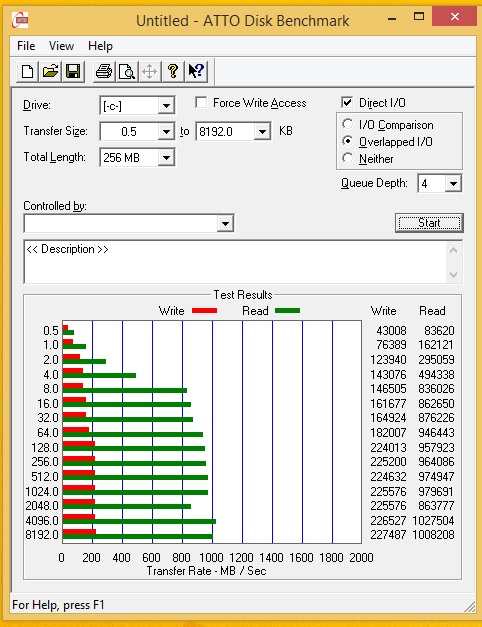Image resolution: width=482 pixels, height=627 pixels.
Task: Activate the context help arrow icon
Action: click(196, 72)
